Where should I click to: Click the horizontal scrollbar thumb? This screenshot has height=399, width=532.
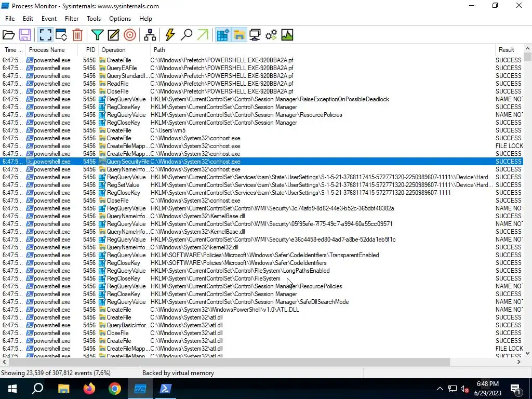click(x=229, y=362)
